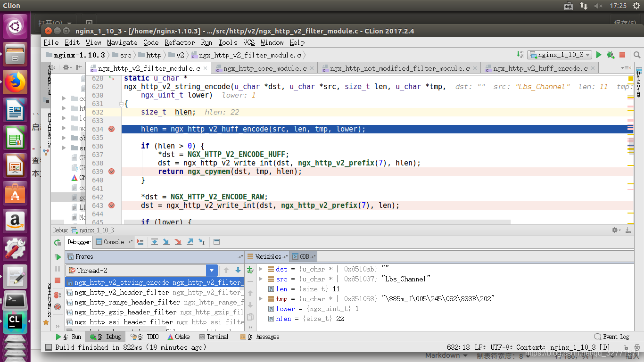Select next frame down arrow
Viewport: 644px width, 362px height.
click(x=238, y=270)
